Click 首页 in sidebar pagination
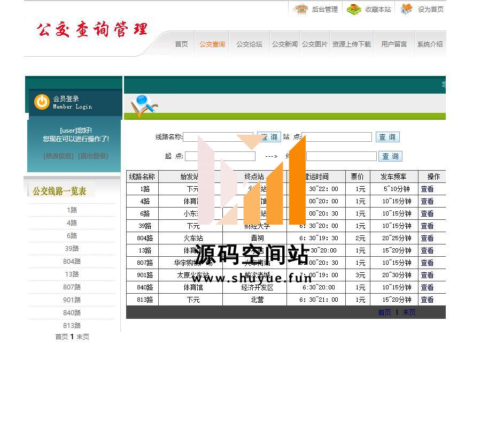The image size is (504, 421). [x=61, y=336]
